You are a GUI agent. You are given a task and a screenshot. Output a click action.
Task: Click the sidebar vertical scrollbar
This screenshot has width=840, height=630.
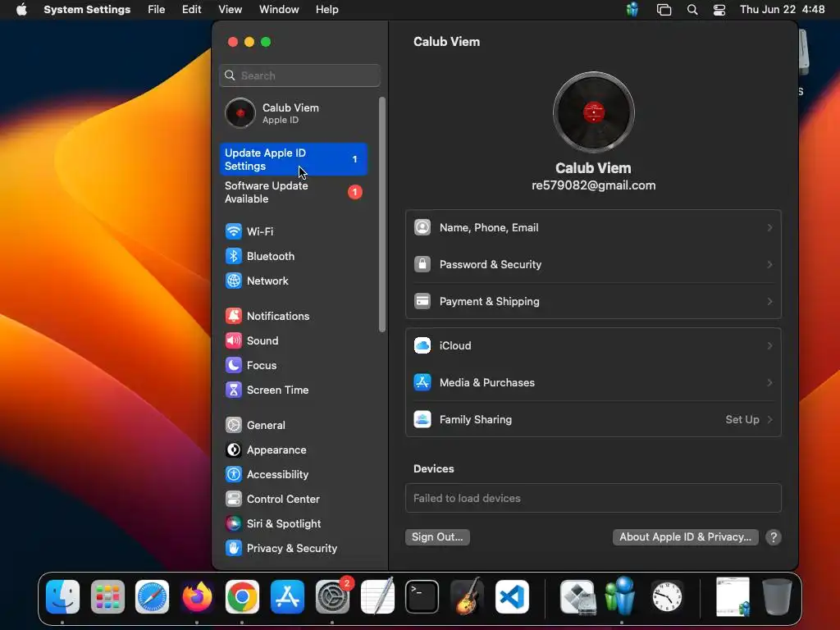[x=382, y=214]
